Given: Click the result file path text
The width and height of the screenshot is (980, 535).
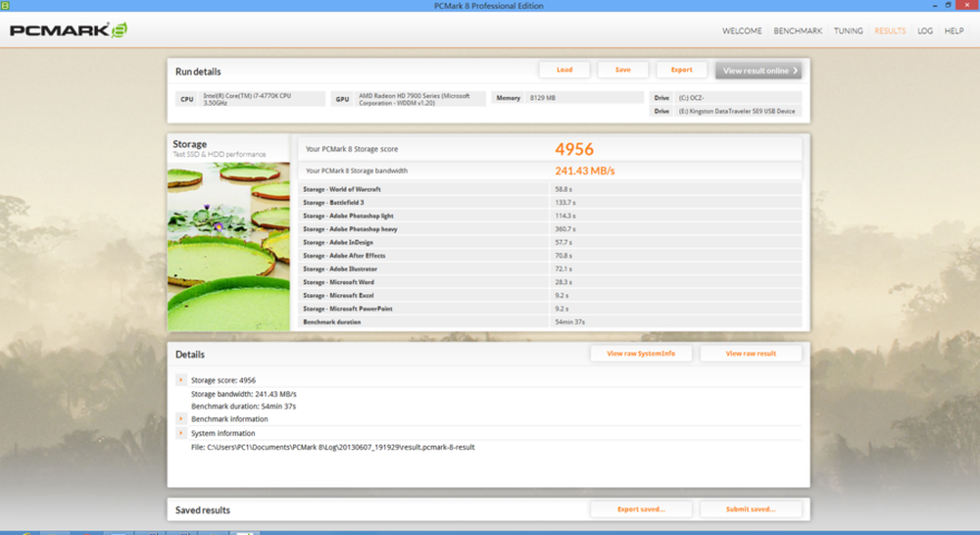Looking at the screenshot, I should tap(332, 447).
